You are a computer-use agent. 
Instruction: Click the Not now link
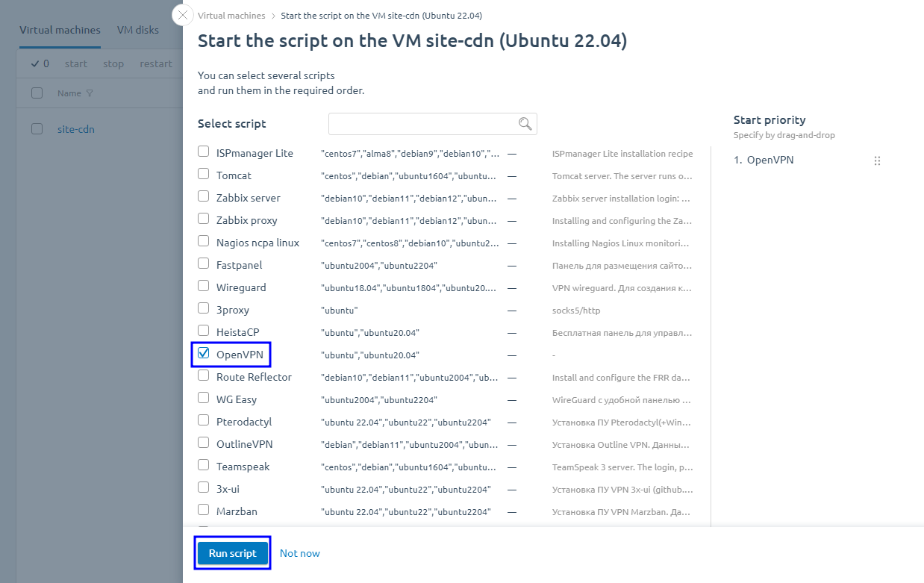[x=299, y=553]
